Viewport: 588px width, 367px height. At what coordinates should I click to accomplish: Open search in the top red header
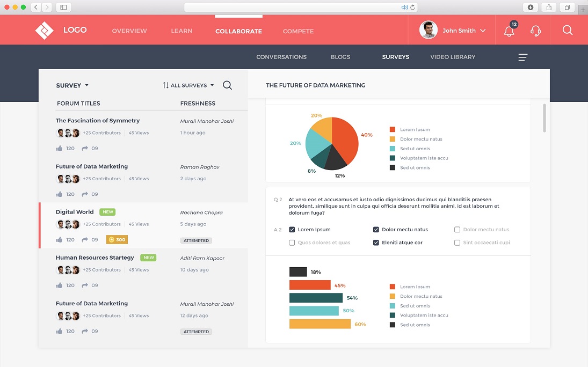point(568,31)
